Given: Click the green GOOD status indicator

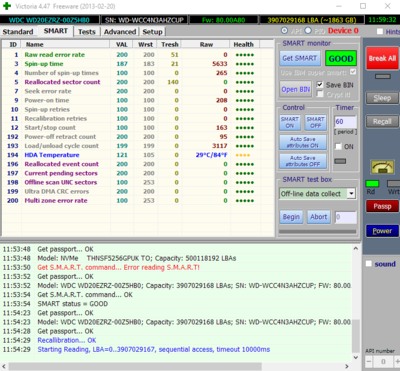Looking at the screenshot, I should coord(341,59).
